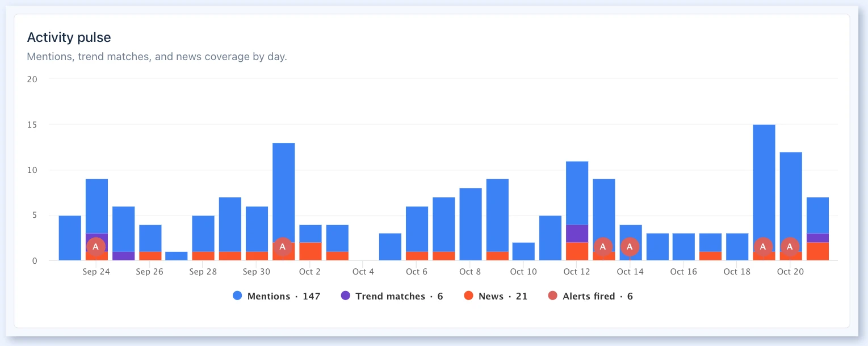Open the alert marker on the 13-high bar after Sep 30
Screen dimensions: 868x346
pyautogui.click(x=283, y=247)
